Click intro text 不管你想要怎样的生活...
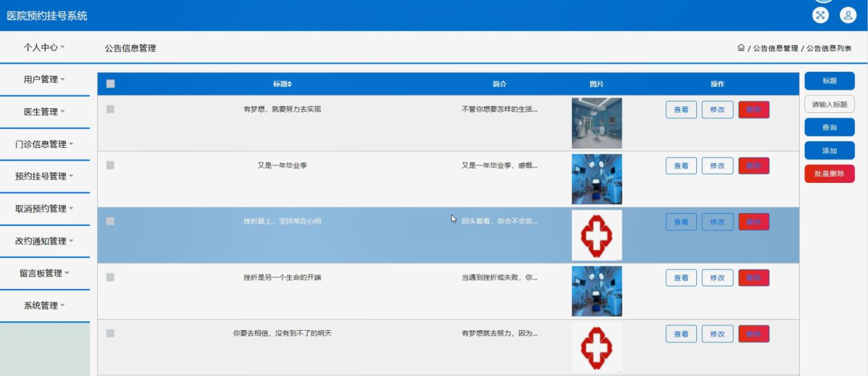The width and height of the screenshot is (868, 376). (499, 109)
